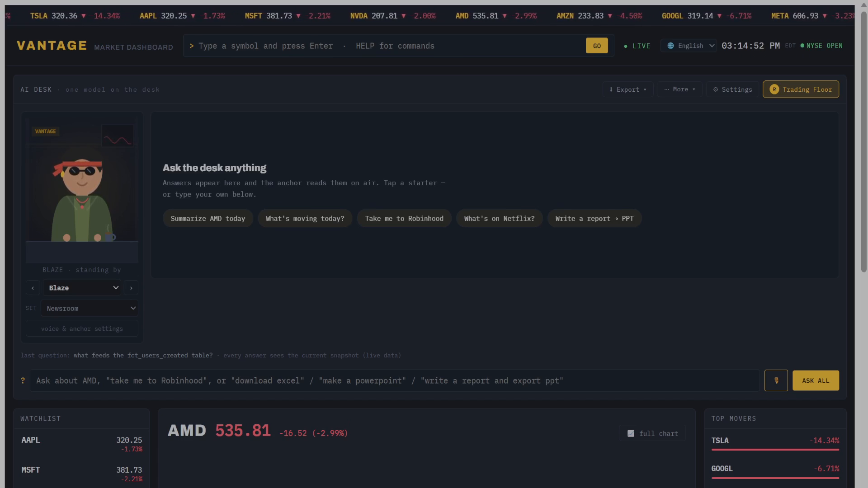Click the question mark help icon

(x=23, y=380)
